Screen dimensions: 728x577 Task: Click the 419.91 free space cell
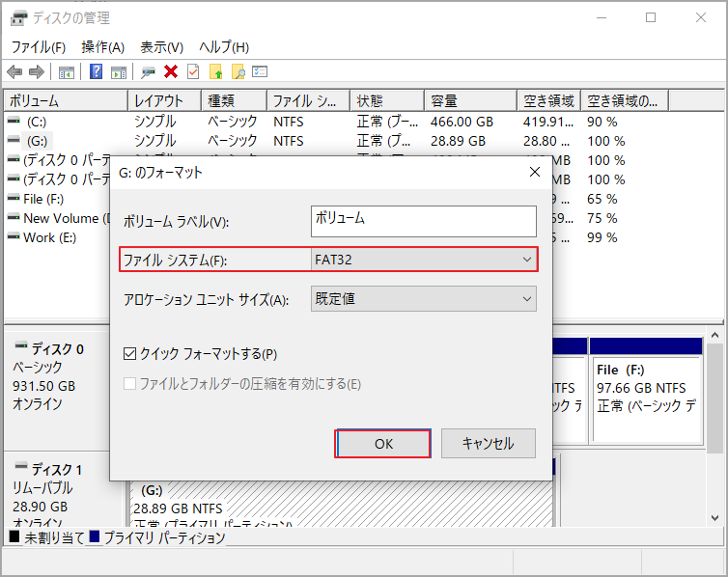click(547, 122)
